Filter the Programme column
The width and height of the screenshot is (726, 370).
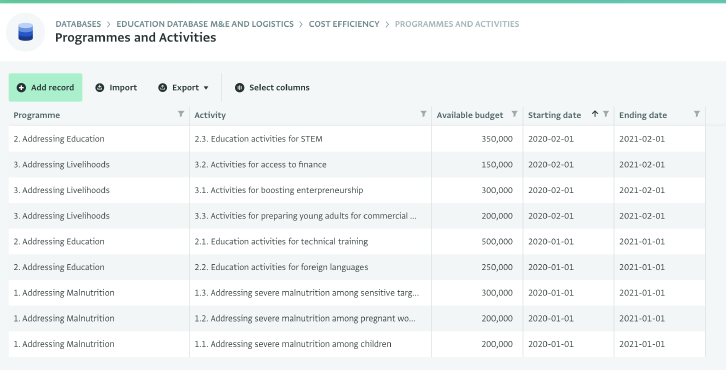point(181,114)
